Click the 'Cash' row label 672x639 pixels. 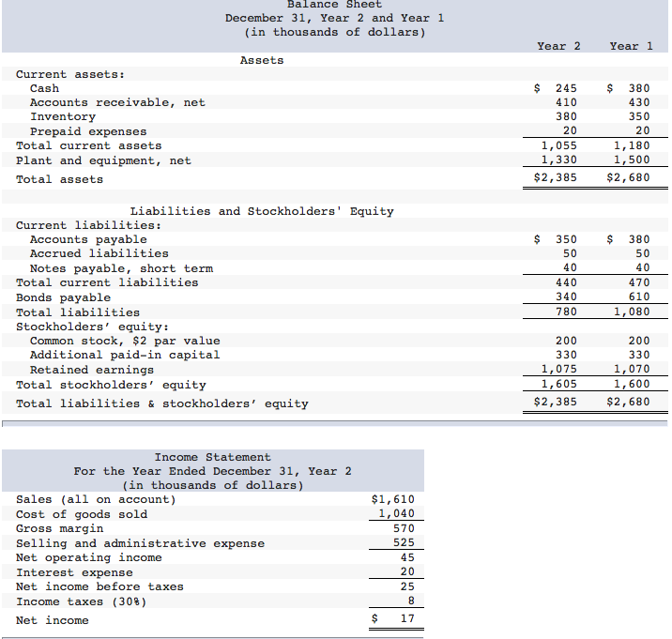coord(44,88)
